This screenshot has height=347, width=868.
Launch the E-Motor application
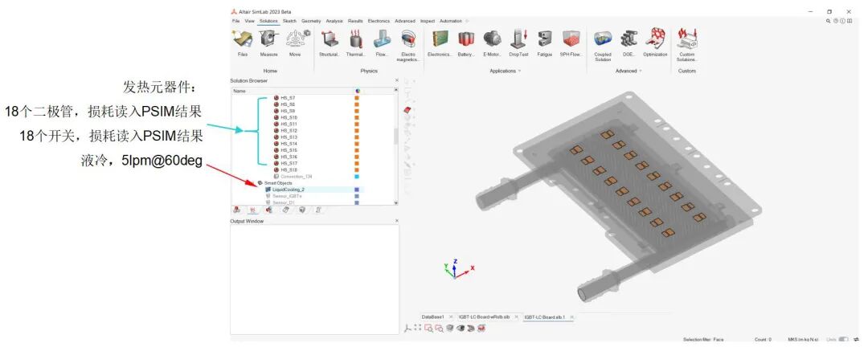(x=492, y=43)
